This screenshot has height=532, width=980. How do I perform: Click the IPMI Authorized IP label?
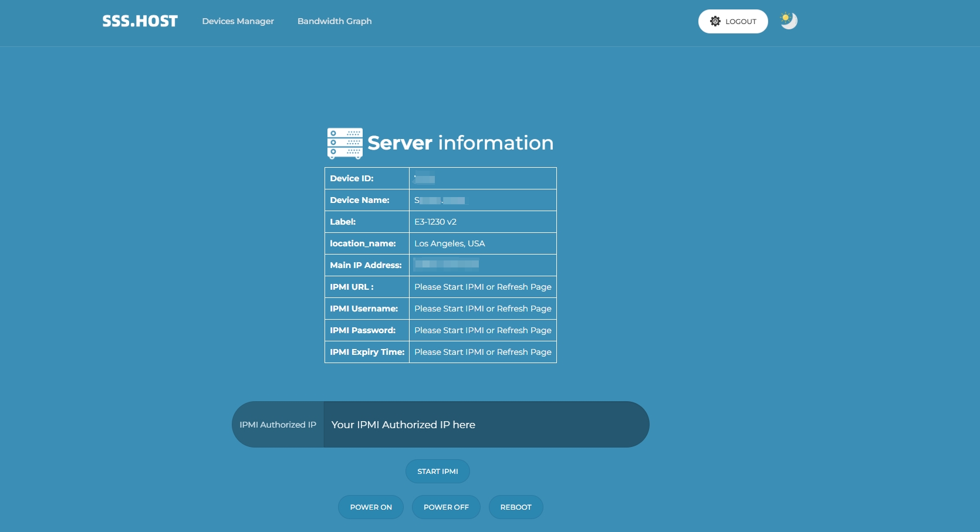point(278,424)
